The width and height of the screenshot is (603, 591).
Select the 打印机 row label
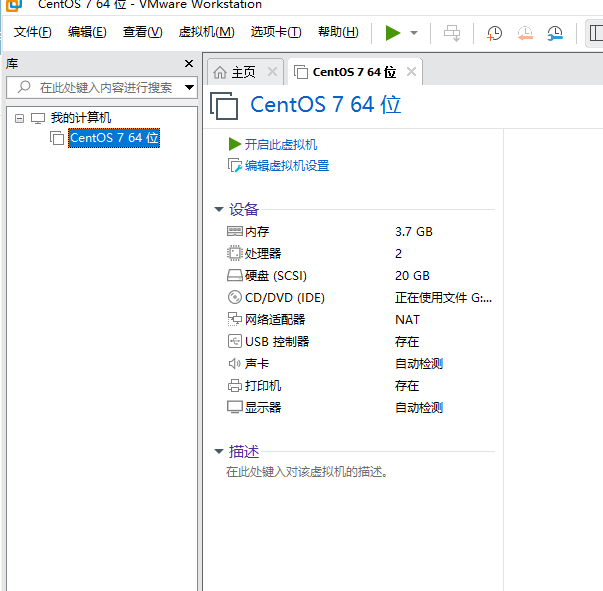tap(263, 385)
